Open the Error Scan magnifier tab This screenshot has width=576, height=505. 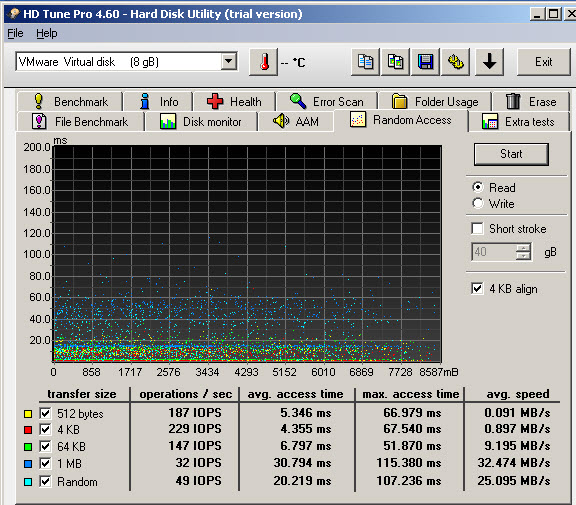327,101
